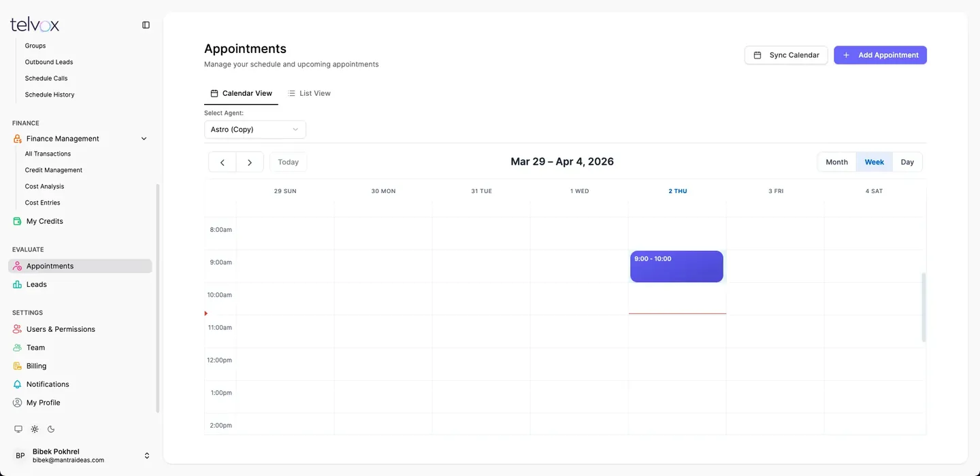
Task: Click the Bibek Pokhrel user name
Action: [x=56, y=452]
